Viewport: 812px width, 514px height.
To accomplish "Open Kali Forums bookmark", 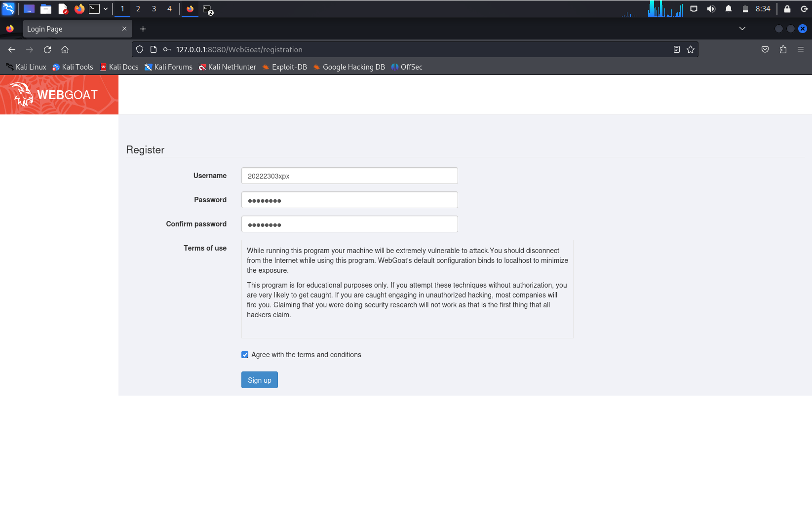I will 168,67.
